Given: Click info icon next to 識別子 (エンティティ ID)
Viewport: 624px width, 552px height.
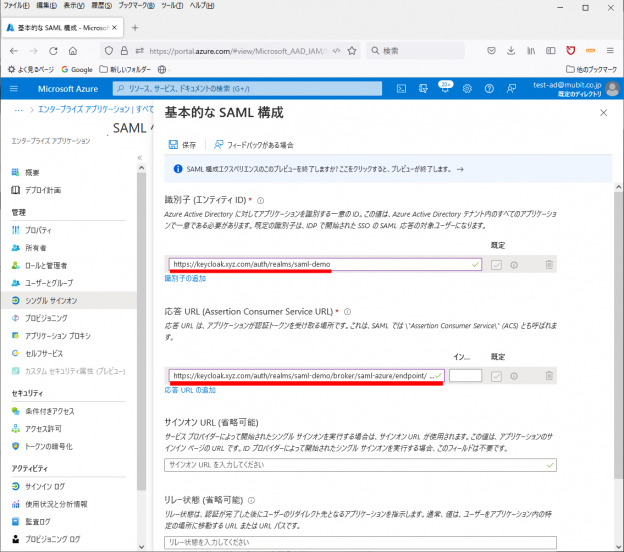Looking at the screenshot, I should [x=260, y=201].
